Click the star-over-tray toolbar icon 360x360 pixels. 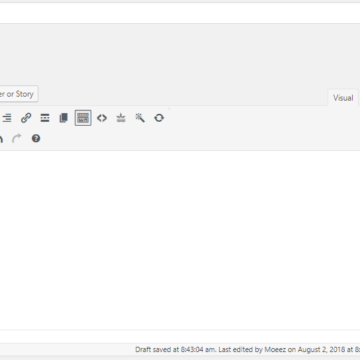tap(121, 118)
